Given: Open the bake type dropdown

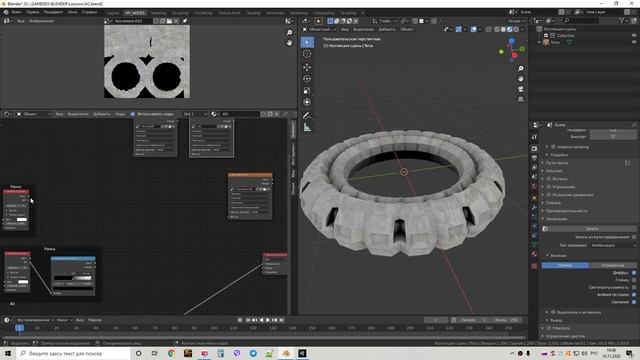Looking at the screenshot, I should (613, 245).
